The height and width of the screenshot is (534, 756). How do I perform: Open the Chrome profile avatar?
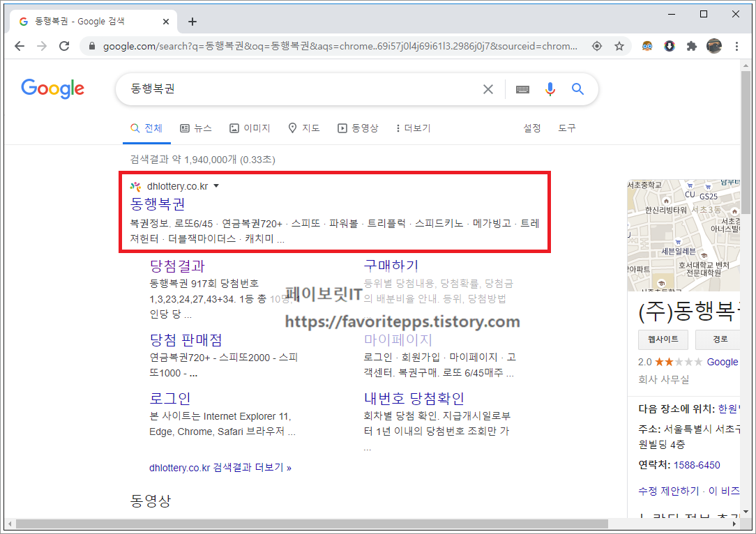click(x=714, y=46)
